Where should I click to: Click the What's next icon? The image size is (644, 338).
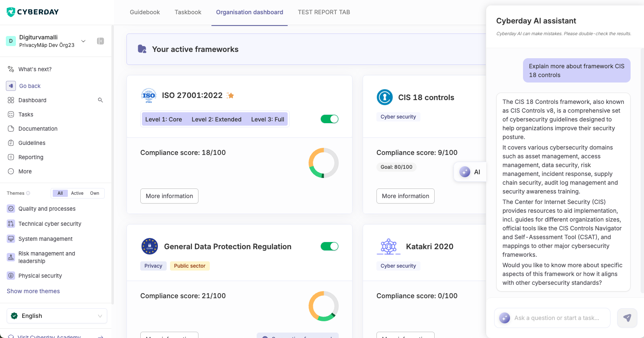pos(11,69)
